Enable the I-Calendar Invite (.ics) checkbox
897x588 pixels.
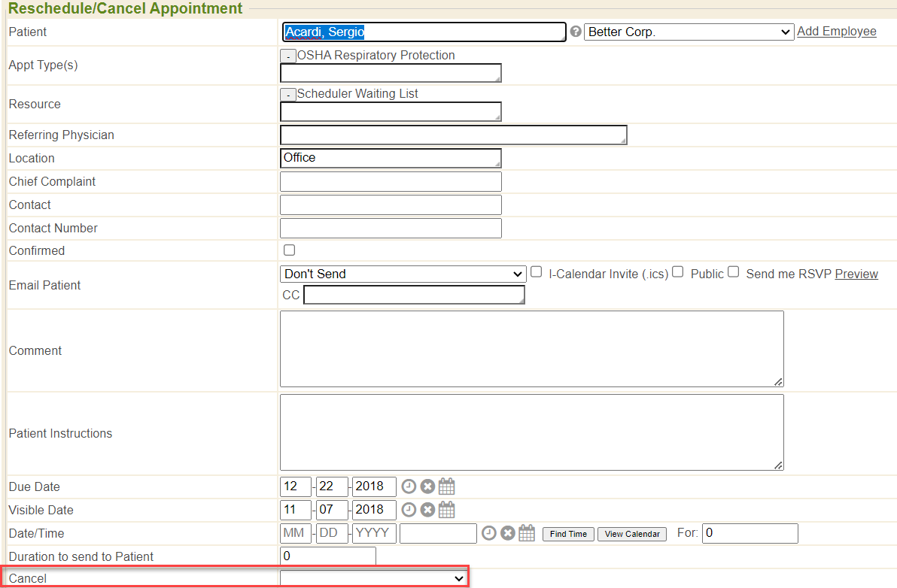[536, 272]
